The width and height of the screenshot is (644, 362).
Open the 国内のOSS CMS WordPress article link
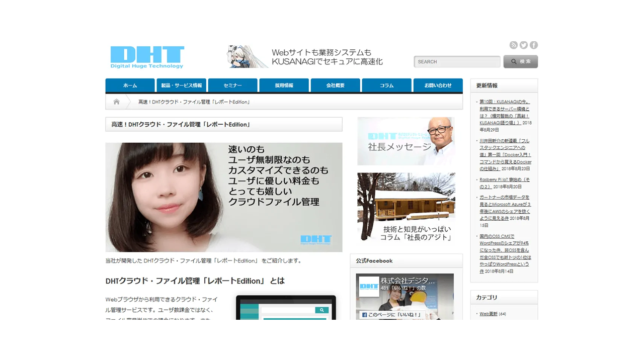tap(505, 253)
